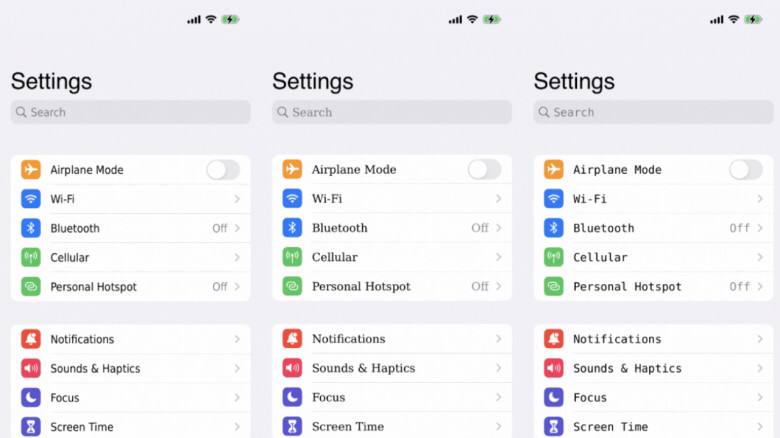Tap Personal Hotspot icon in middle panel
Screen dimensions: 780x438
coord(292,286)
